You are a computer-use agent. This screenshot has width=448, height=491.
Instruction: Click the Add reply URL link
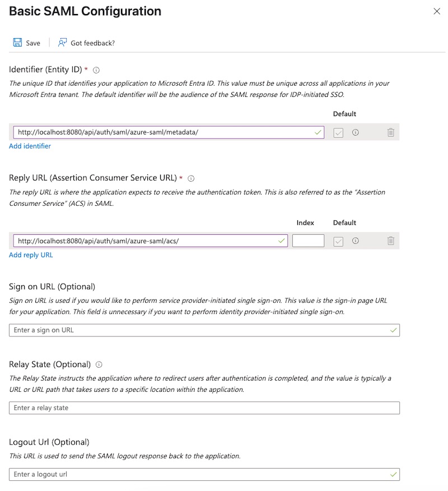pyautogui.click(x=31, y=255)
